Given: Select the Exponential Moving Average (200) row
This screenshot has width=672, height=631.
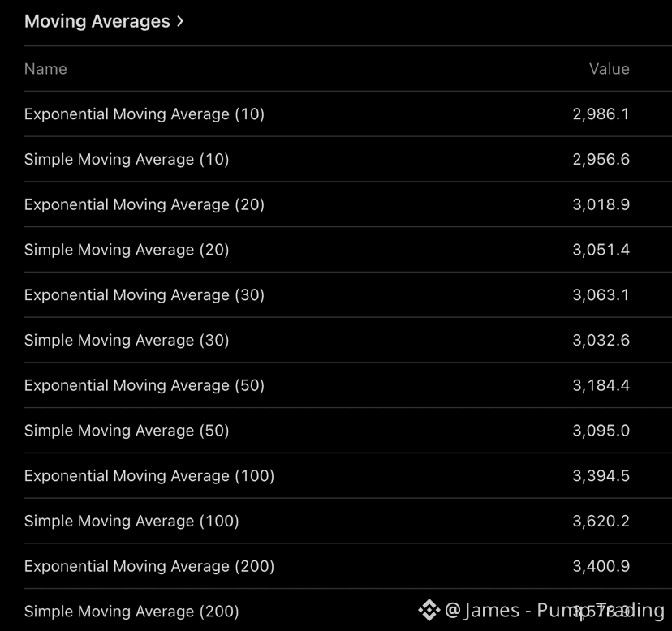Looking at the screenshot, I should (149, 566).
